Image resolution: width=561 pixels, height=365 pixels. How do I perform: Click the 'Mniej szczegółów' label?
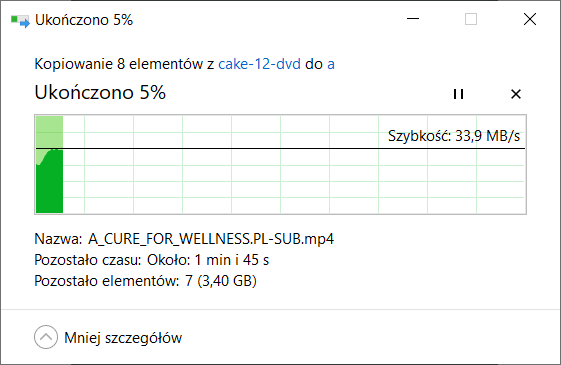coord(123,338)
